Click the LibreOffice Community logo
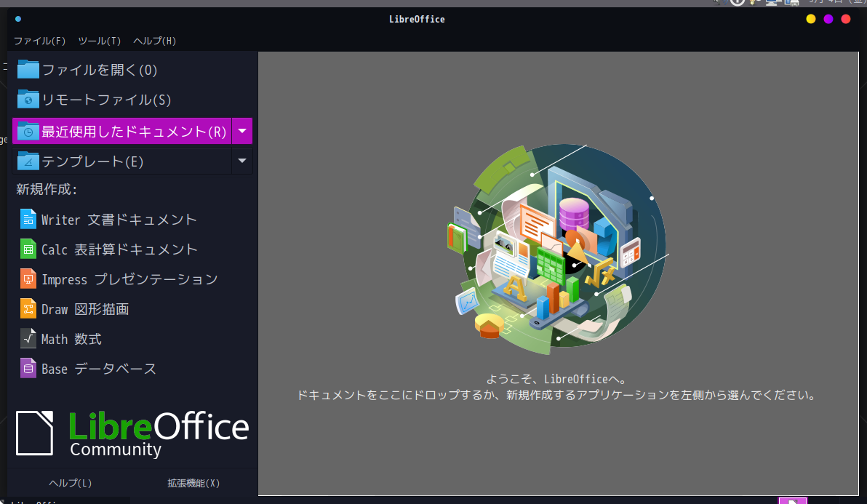Image resolution: width=867 pixels, height=504 pixels. [x=132, y=433]
